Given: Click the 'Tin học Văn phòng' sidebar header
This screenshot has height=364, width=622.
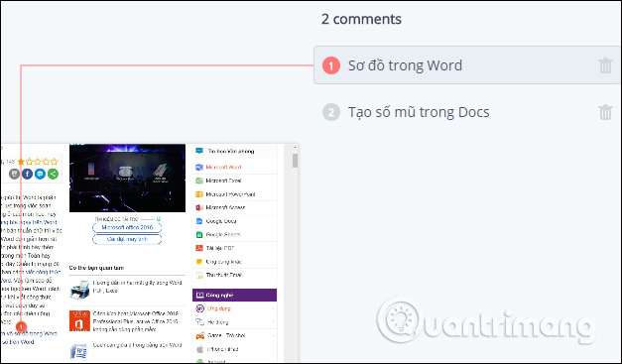Looking at the screenshot, I should pyautogui.click(x=234, y=151).
